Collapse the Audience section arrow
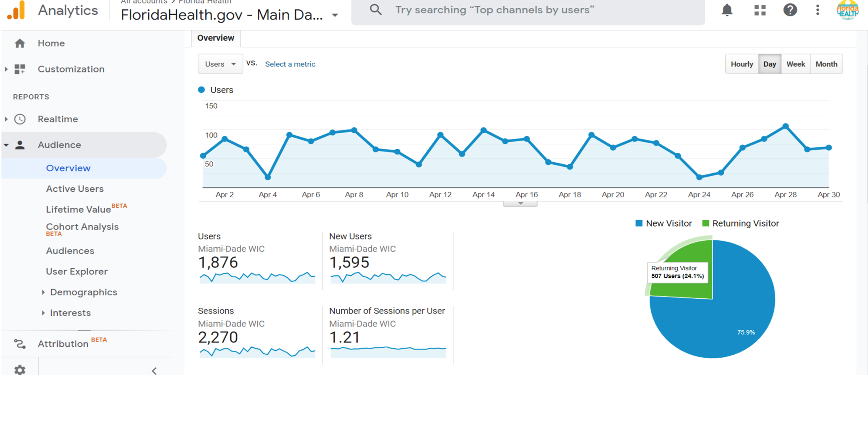The width and height of the screenshot is (868, 431). coord(6,145)
